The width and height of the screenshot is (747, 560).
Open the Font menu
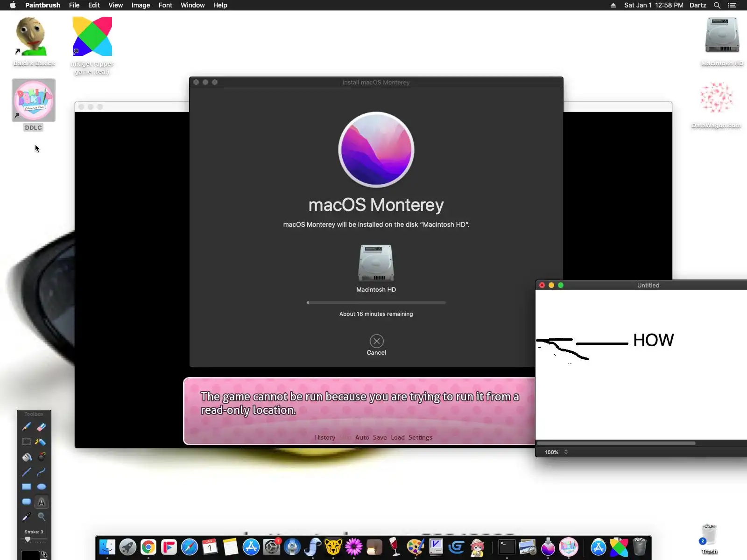tap(165, 5)
